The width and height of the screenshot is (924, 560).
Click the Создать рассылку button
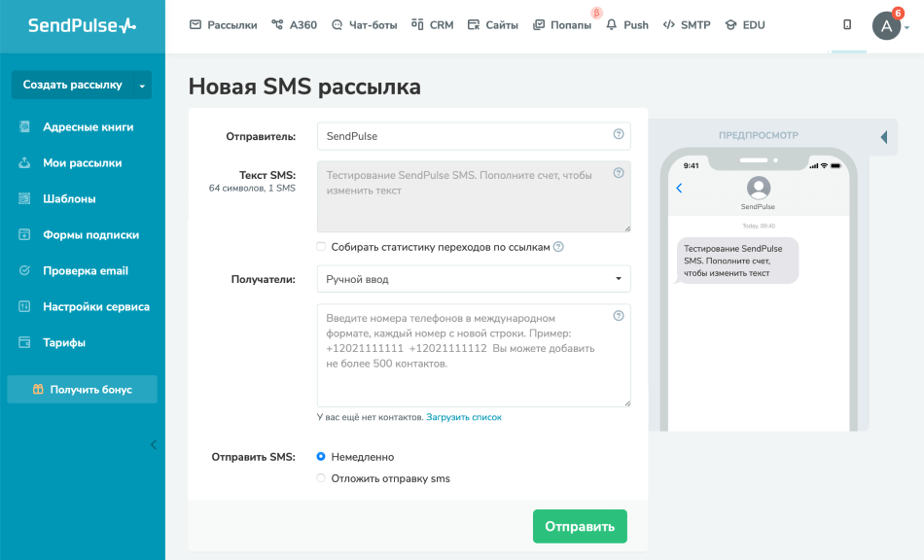click(73, 85)
